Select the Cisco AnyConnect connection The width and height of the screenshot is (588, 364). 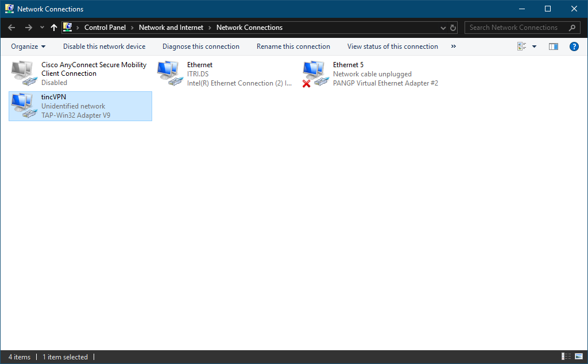[x=80, y=73]
